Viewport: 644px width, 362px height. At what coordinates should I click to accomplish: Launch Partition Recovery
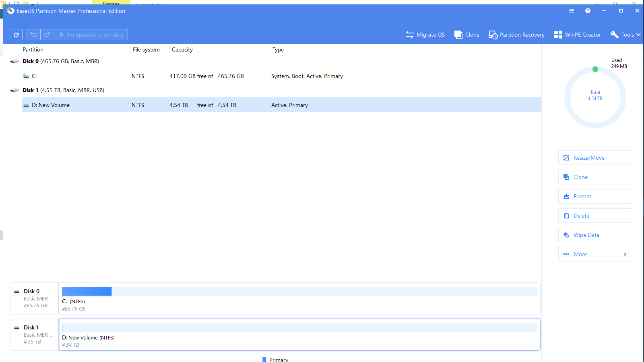(516, 35)
